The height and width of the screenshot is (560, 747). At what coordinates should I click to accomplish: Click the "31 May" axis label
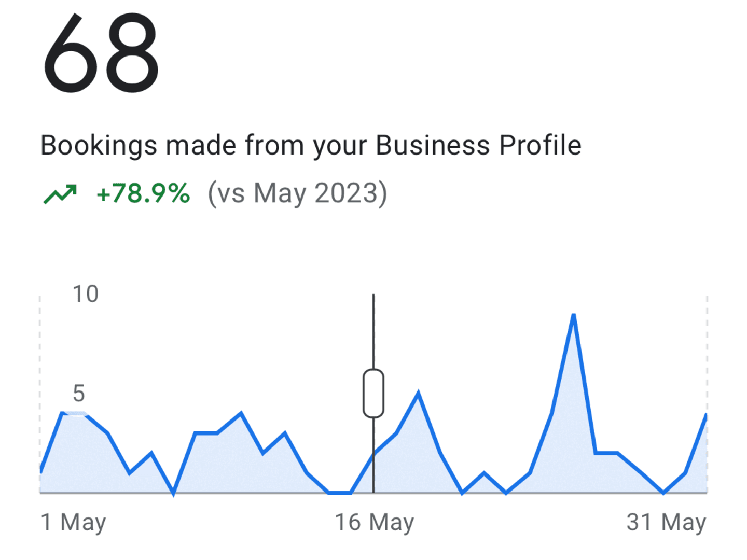point(666,522)
